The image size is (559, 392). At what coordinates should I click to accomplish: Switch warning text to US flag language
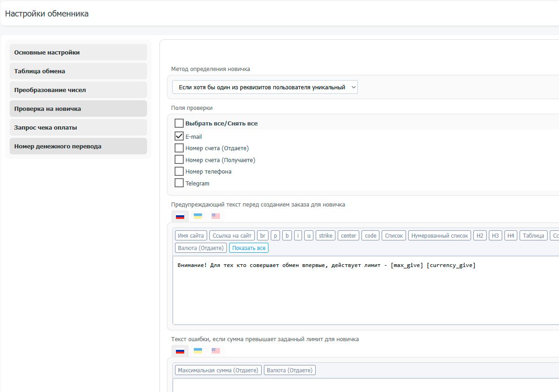(216, 216)
